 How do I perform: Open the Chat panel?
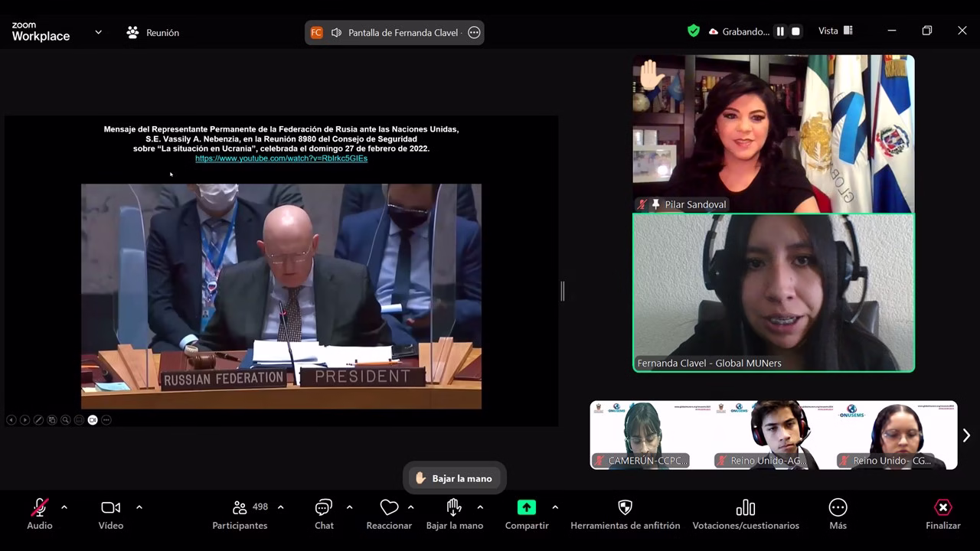click(x=324, y=508)
